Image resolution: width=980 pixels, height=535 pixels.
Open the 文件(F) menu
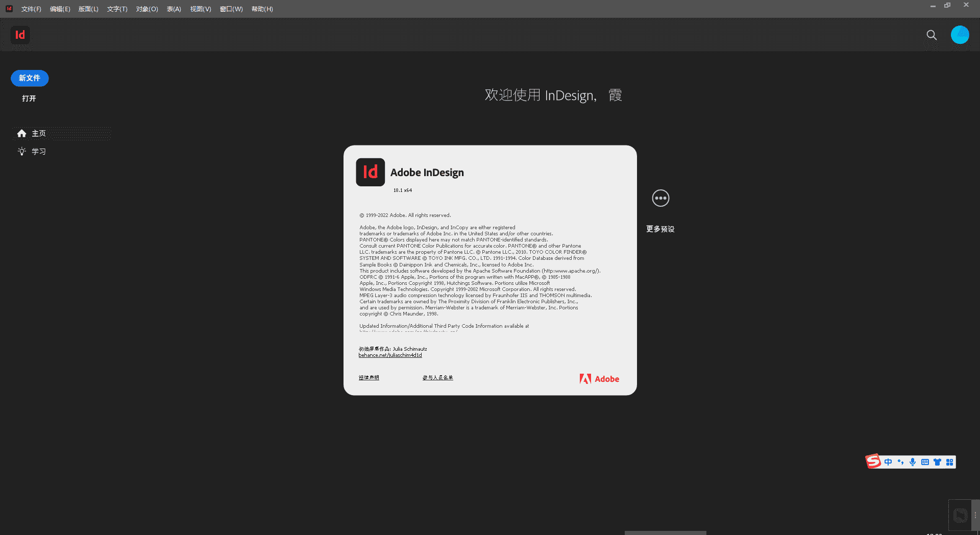[x=31, y=9]
